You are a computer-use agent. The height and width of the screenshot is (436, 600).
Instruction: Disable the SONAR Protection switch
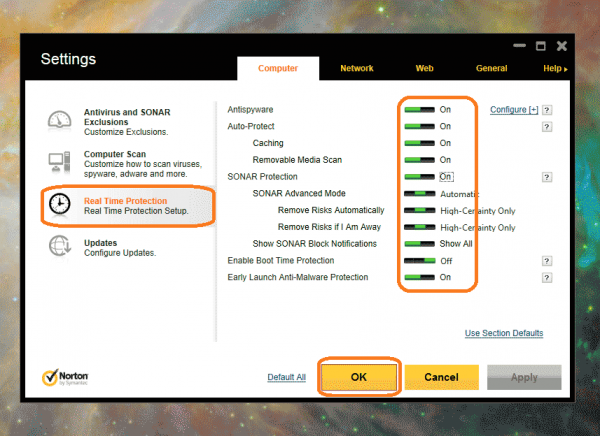[x=419, y=177]
